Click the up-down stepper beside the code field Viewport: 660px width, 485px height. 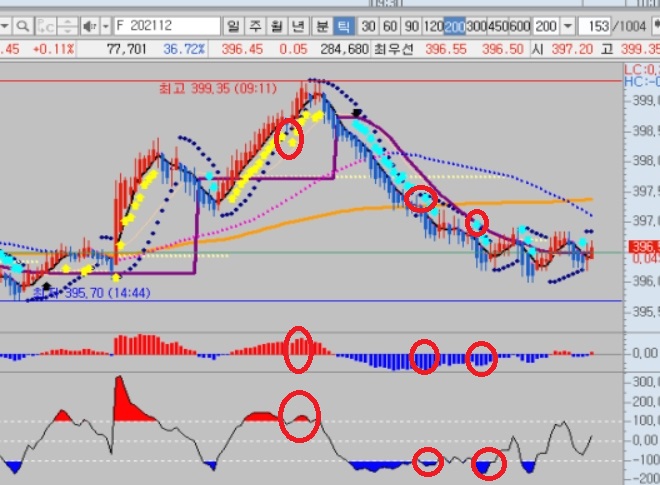(67, 27)
